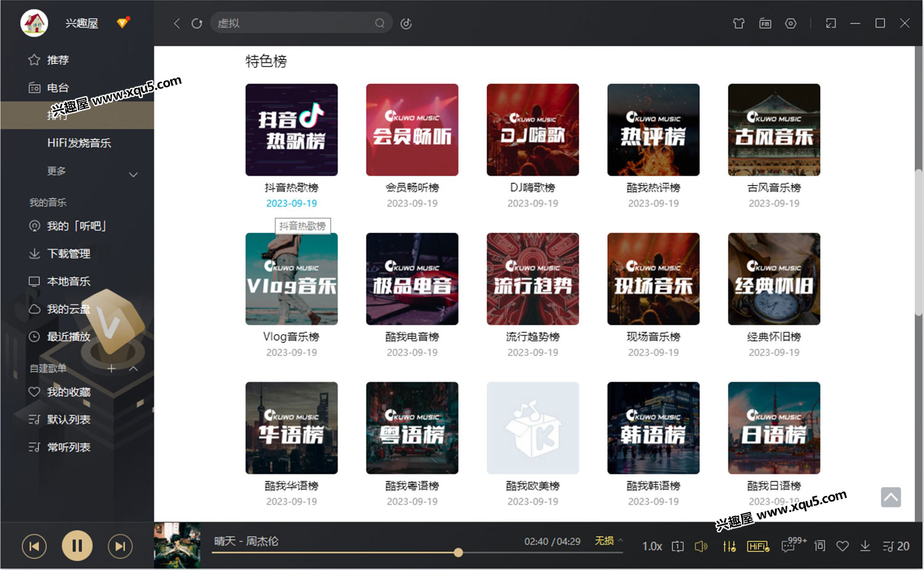Seek using the song progress slider handle
The width and height of the screenshot is (924, 570).
pyautogui.click(x=458, y=553)
